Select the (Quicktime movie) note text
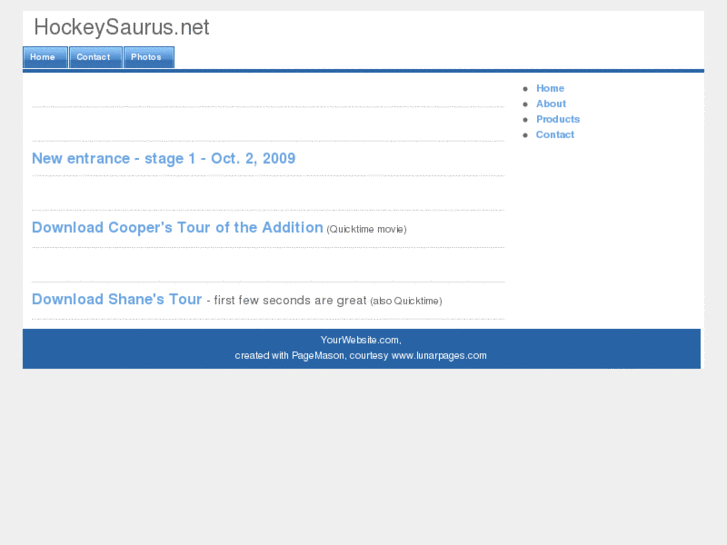The height and width of the screenshot is (545, 727). 366,230
